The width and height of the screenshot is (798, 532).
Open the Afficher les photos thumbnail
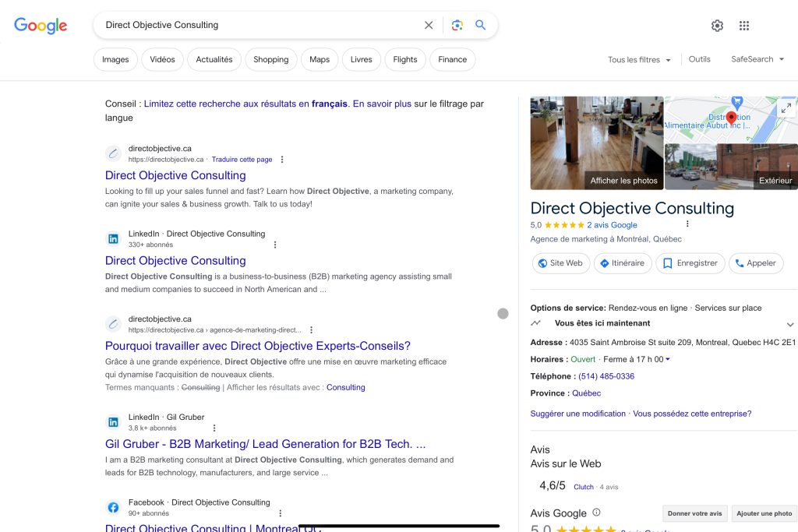(597, 143)
